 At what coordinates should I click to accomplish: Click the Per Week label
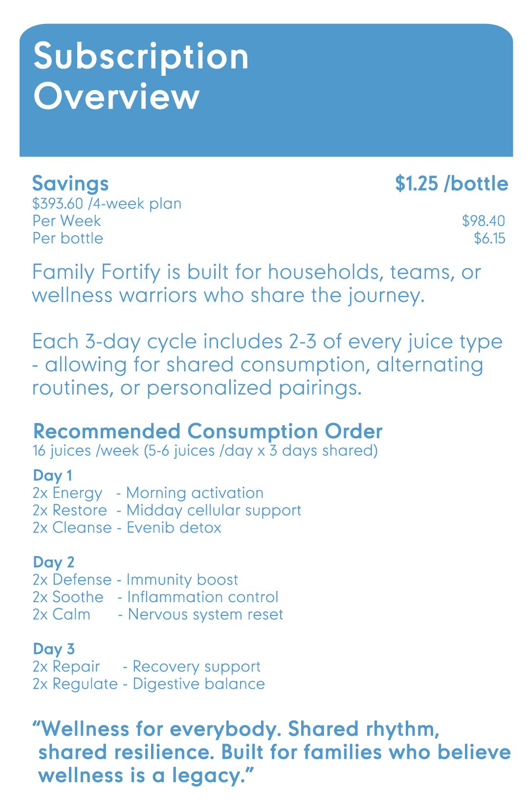tap(66, 221)
